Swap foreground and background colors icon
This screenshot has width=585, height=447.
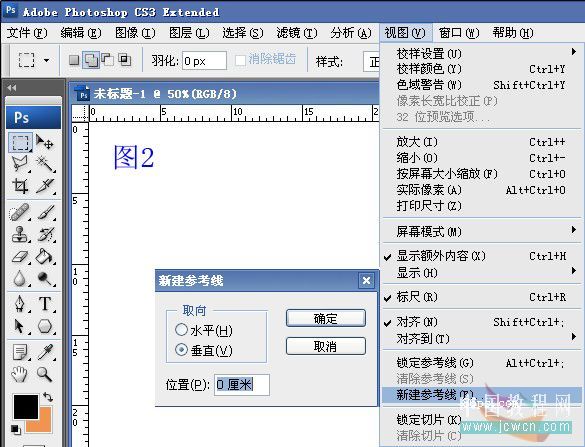coord(48,397)
